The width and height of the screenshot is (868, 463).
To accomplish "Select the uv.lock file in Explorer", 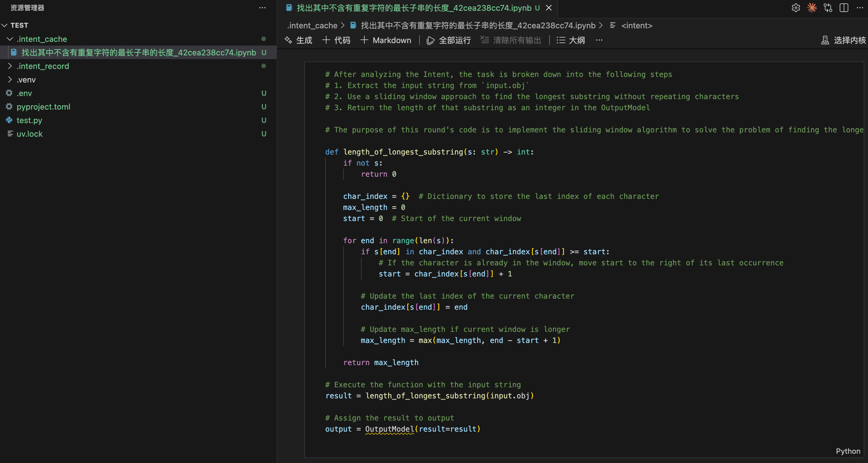I will pyautogui.click(x=30, y=134).
